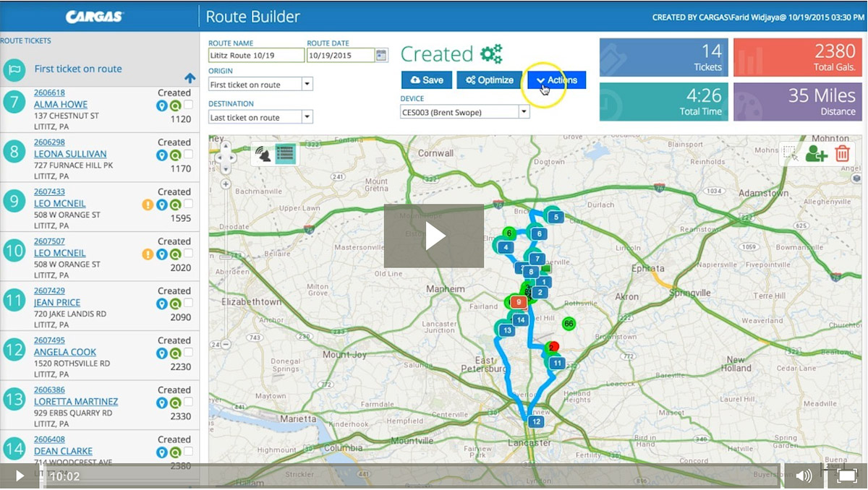Check the box for Loretta Martinez ticket
The image size is (868, 490).
(x=188, y=403)
